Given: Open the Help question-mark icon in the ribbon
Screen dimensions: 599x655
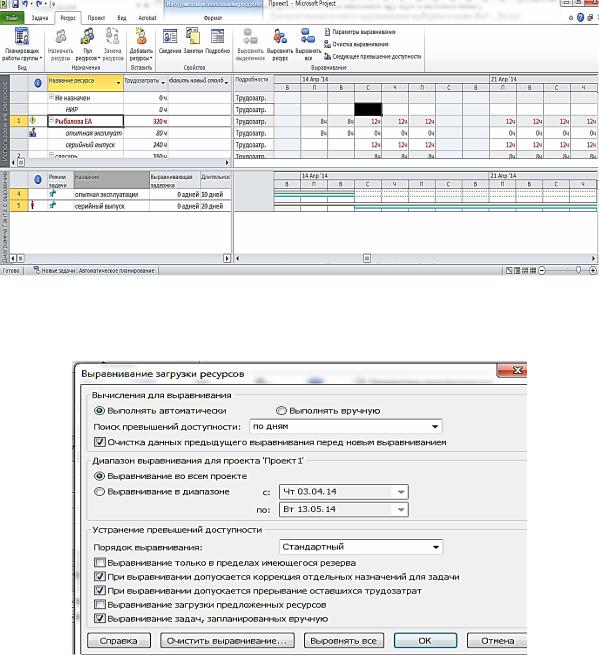Looking at the screenshot, I should tap(581, 18).
